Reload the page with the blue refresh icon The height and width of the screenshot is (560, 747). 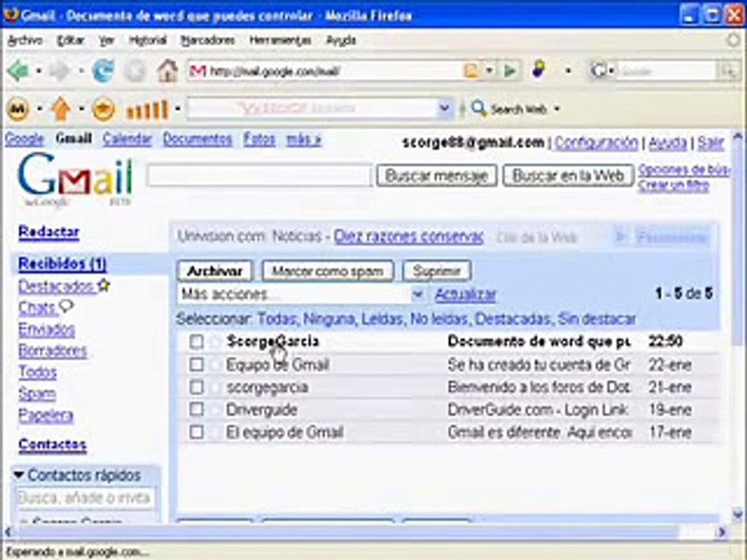pyautogui.click(x=103, y=71)
